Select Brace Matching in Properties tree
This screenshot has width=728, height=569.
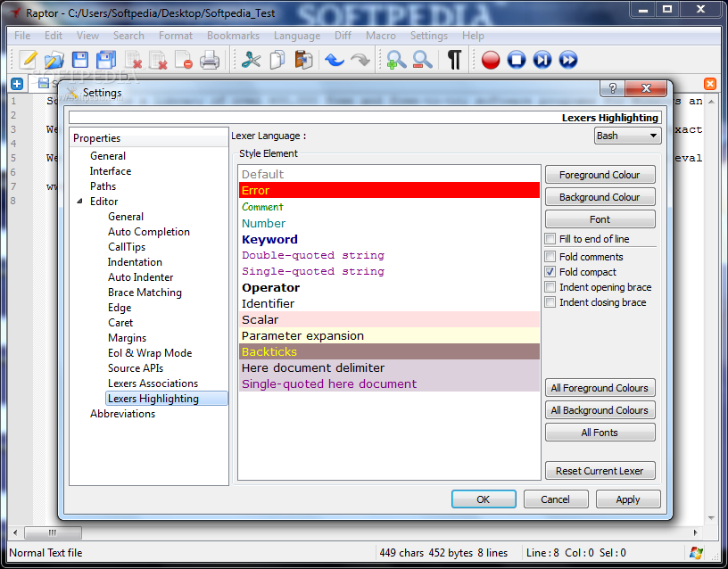[x=145, y=293]
